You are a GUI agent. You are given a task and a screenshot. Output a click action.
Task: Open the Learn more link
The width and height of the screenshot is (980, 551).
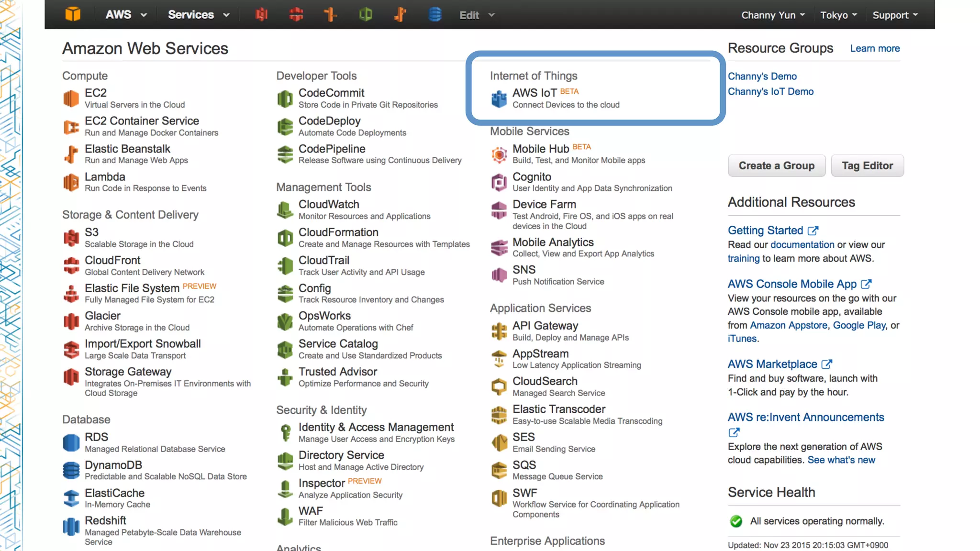pyautogui.click(x=875, y=48)
